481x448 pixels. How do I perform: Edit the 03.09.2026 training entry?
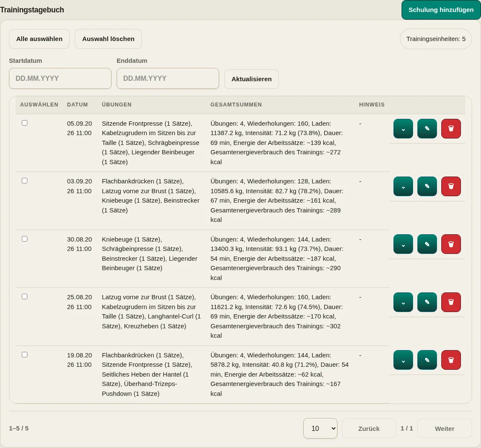pyautogui.click(x=427, y=186)
